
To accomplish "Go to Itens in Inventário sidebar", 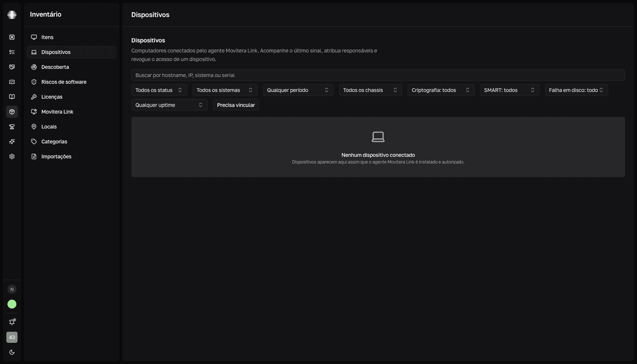I will (x=71, y=37).
